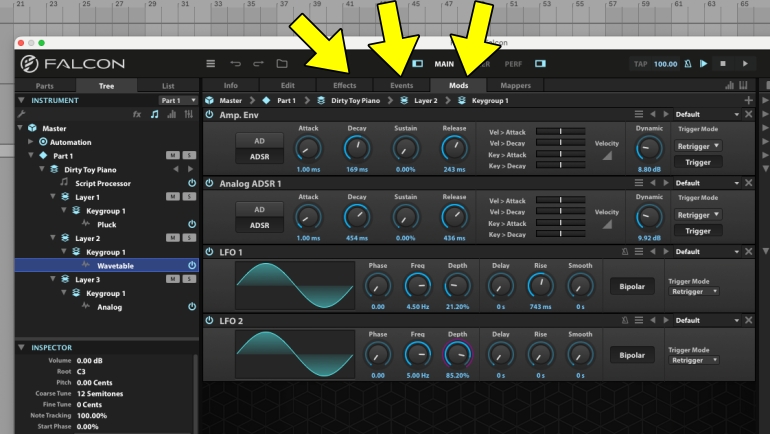
Task: Open the Events tab
Action: click(402, 85)
